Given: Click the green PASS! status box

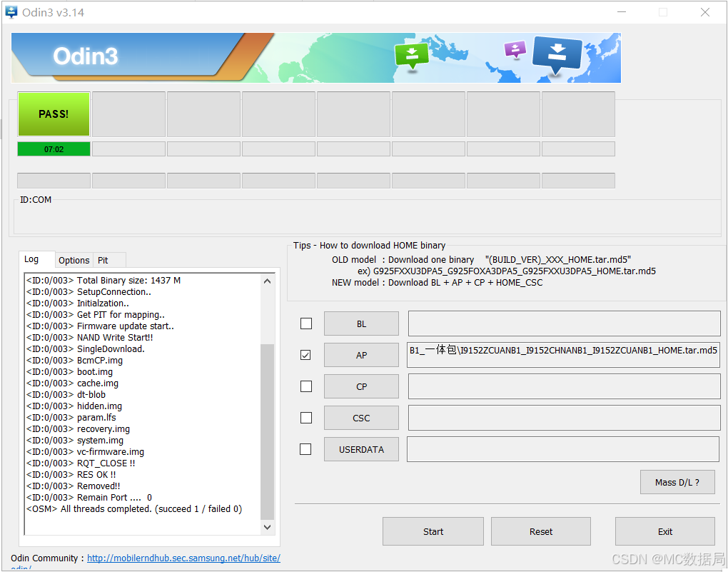Looking at the screenshot, I should tap(54, 114).
